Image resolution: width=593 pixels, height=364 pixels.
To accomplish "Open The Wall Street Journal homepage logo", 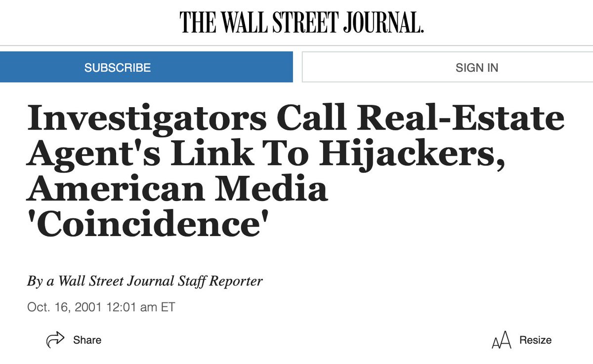I will coord(301,23).
